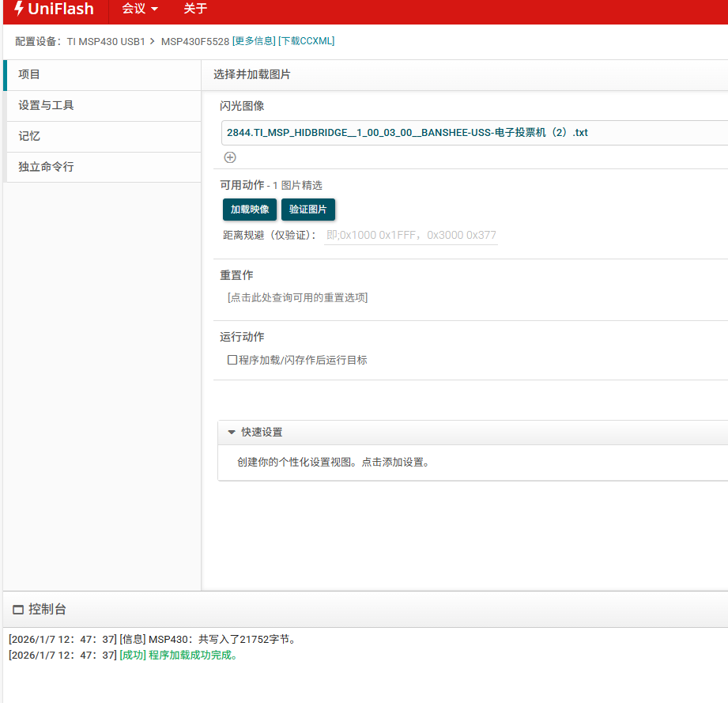Switch to the 设置与工具 sidebar tab
This screenshot has width=728, height=703.
[x=103, y=105]
